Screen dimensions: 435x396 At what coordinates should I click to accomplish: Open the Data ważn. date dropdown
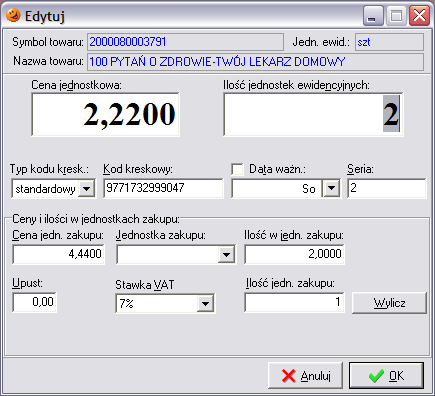pyautogui.click(x=331, y=188)
